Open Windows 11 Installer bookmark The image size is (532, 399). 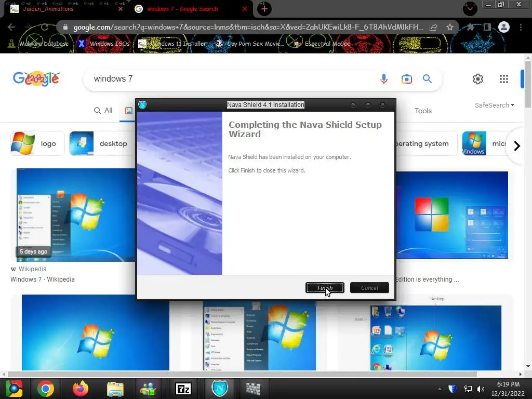click(x=172, y=44)
